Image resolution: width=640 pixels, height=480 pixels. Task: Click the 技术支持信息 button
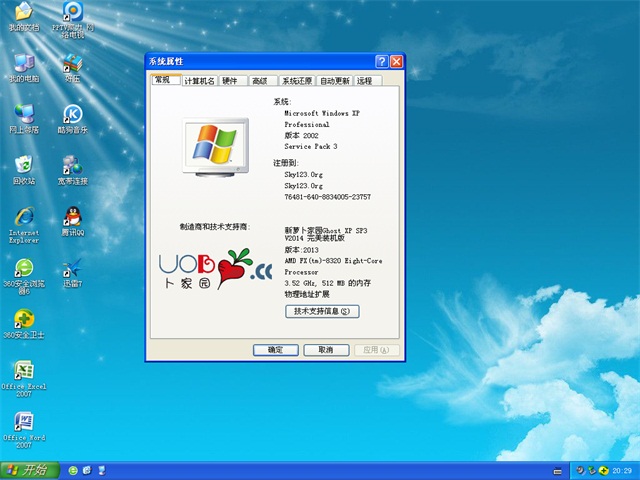tap(322, 312)
